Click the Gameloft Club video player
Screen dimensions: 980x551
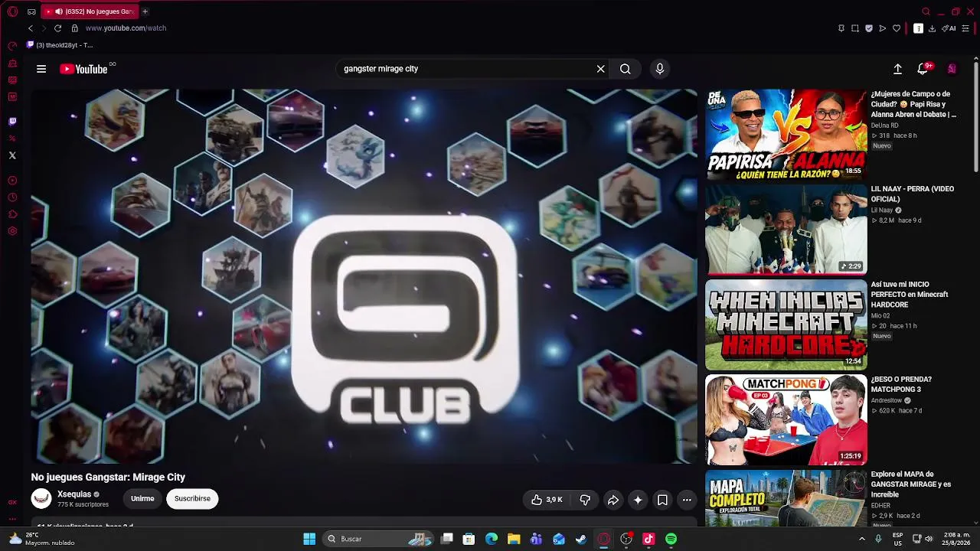(364, 276)
